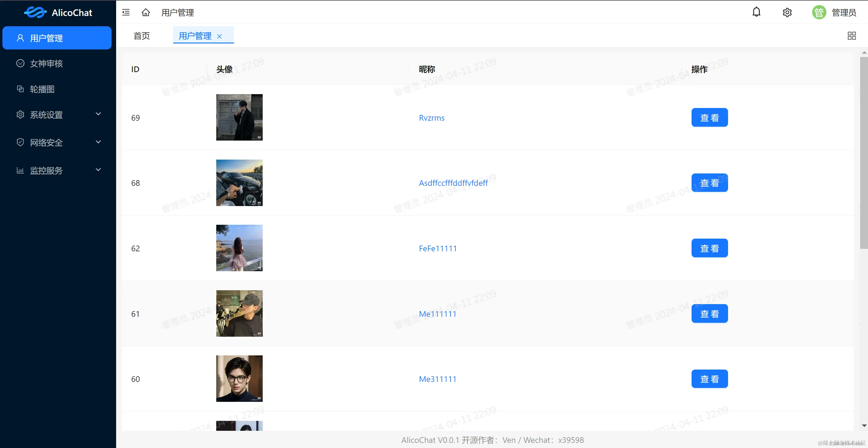This screenshot has width=868, height=448.
Task: Collapse the sidebar with the menu fold icon
Action: (126, 12)
